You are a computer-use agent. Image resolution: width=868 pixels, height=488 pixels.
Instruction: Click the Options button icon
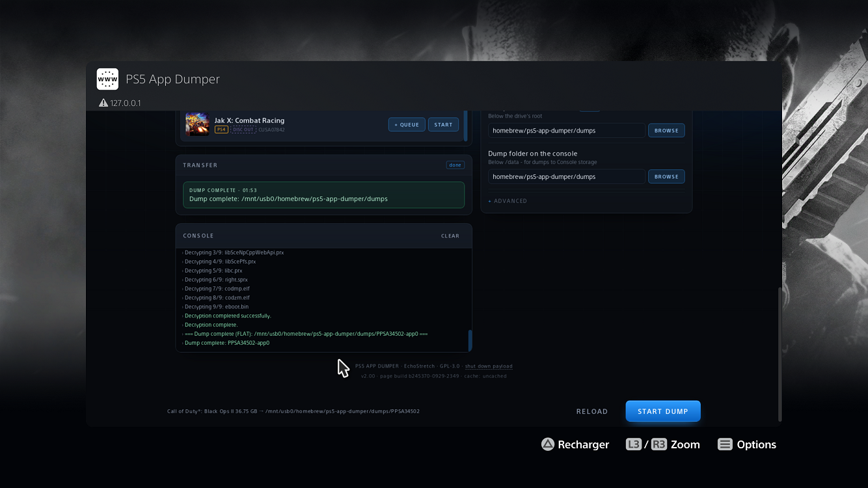click(x=725, y=444)
